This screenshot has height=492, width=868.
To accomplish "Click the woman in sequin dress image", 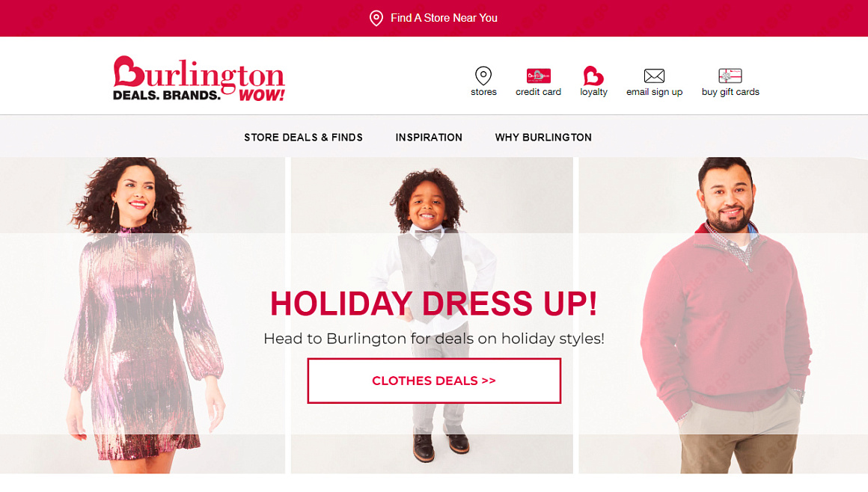I will [142, 315].
